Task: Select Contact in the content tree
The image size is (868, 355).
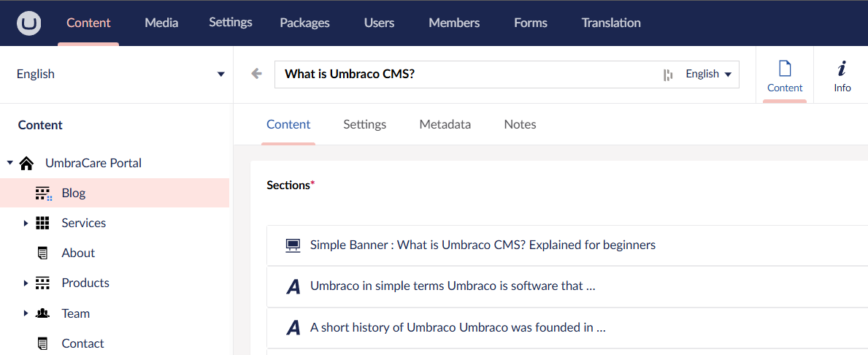Action: [x=83, y=343]
